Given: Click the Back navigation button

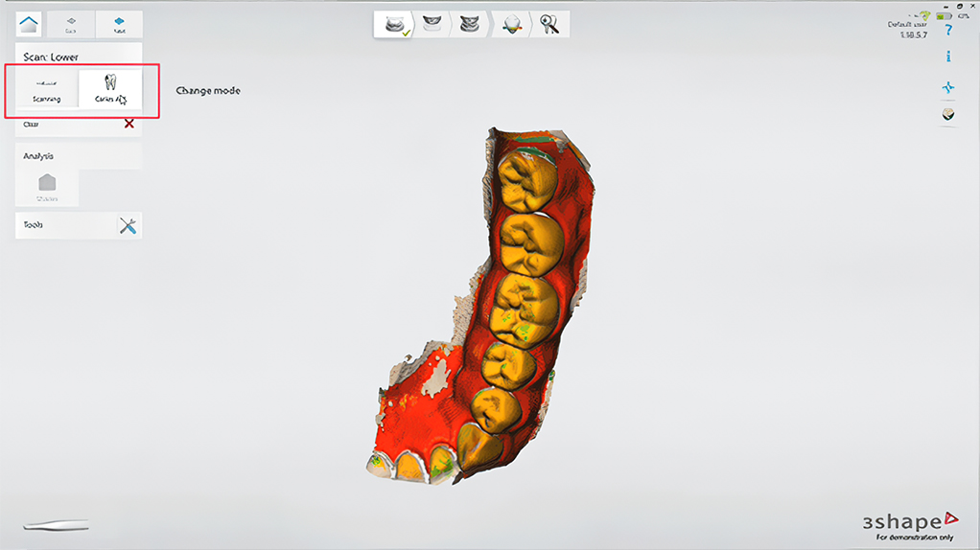Looking at the screenshot, I should click(x=72, y=24).
